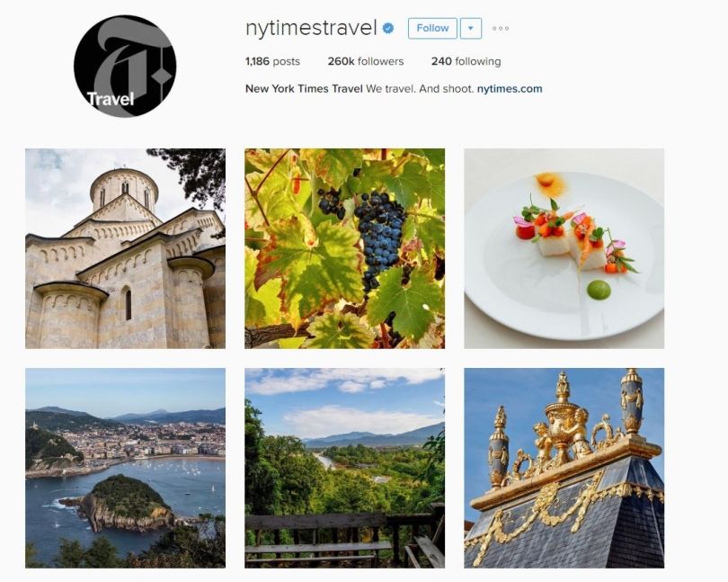Open the stone church photo post
Viewport: 728px width, 582px height.
tap(125, 248)
